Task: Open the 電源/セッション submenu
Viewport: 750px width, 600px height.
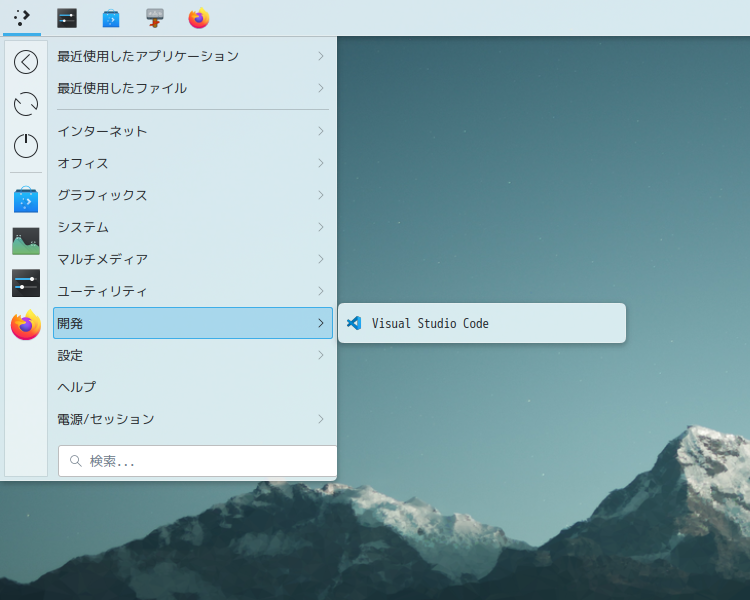Action: pos(193,419)
